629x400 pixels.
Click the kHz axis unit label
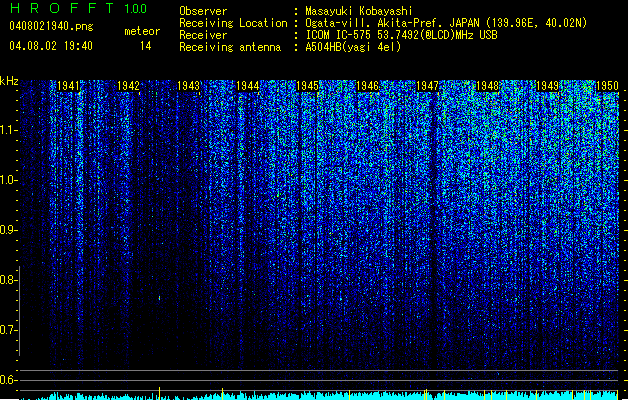click(9, 81)
